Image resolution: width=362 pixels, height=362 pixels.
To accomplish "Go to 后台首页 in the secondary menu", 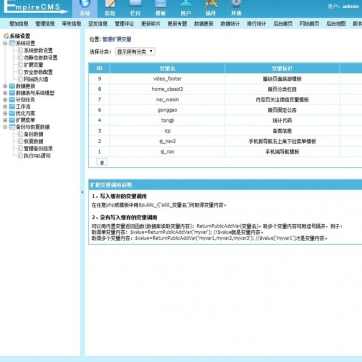I will [283, 24].
